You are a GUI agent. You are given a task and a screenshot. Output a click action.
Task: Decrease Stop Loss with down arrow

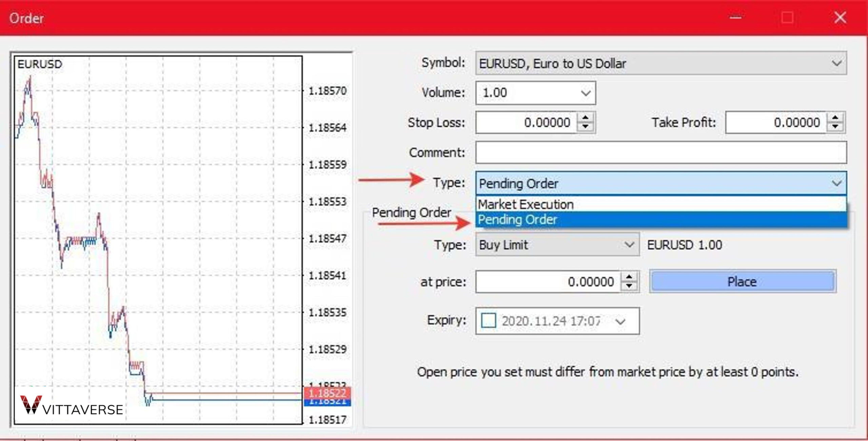coord(585,127)
